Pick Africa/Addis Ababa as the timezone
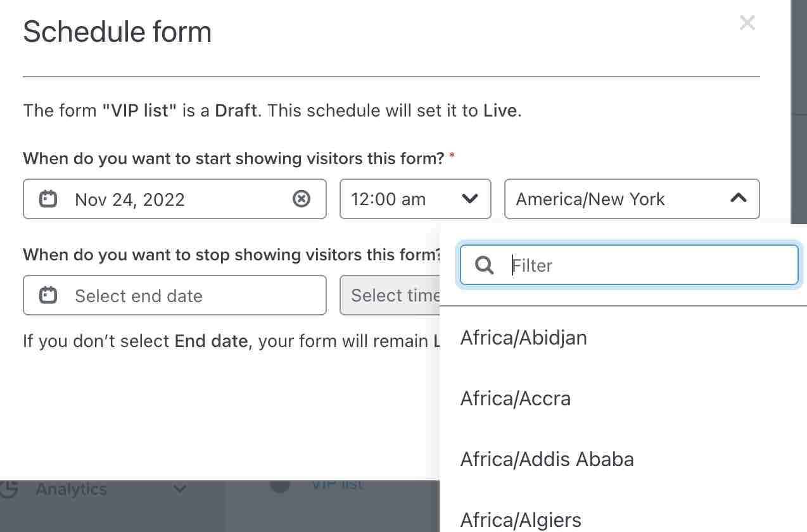Image resolution: width=807 pixels, height=532 pixels. coord(547,459)
